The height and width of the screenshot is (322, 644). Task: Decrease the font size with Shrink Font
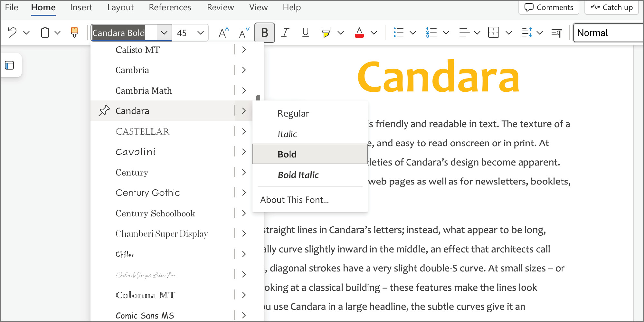244,32
